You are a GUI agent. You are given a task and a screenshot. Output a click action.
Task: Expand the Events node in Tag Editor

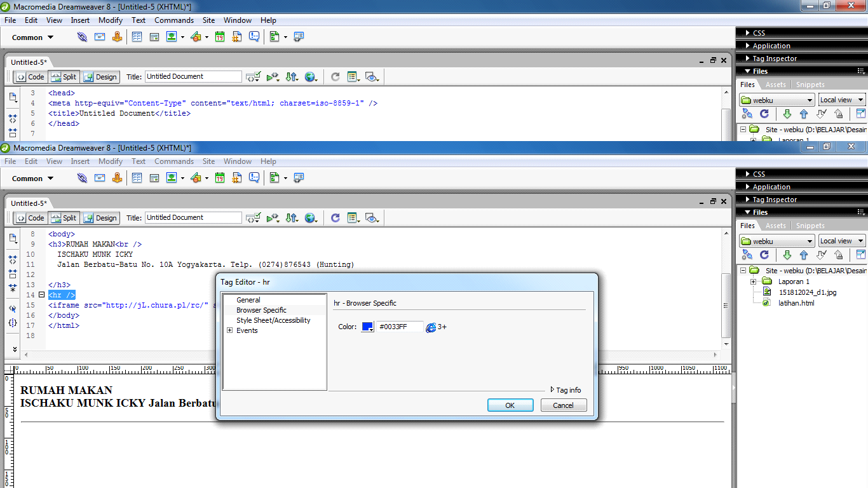(x=230, y=330)
